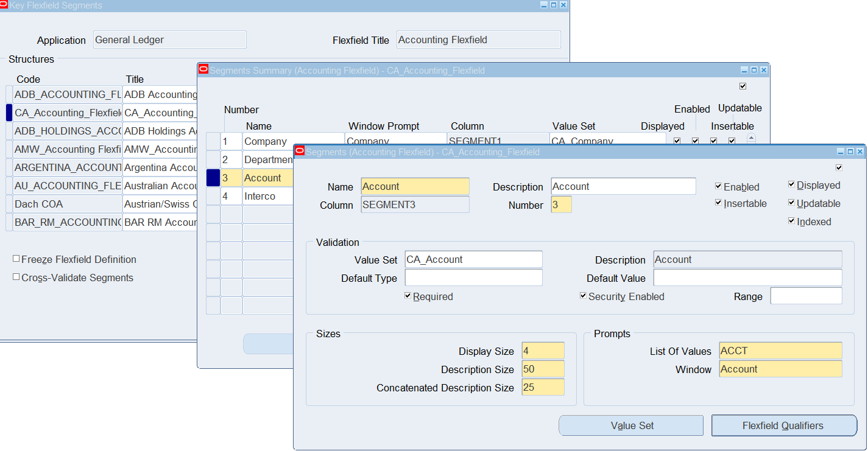Image resolution: width=868 pixels, height=451 pixels.
Task: Open Flexfield Qualifiers
Action: click(x=784, y=425)
